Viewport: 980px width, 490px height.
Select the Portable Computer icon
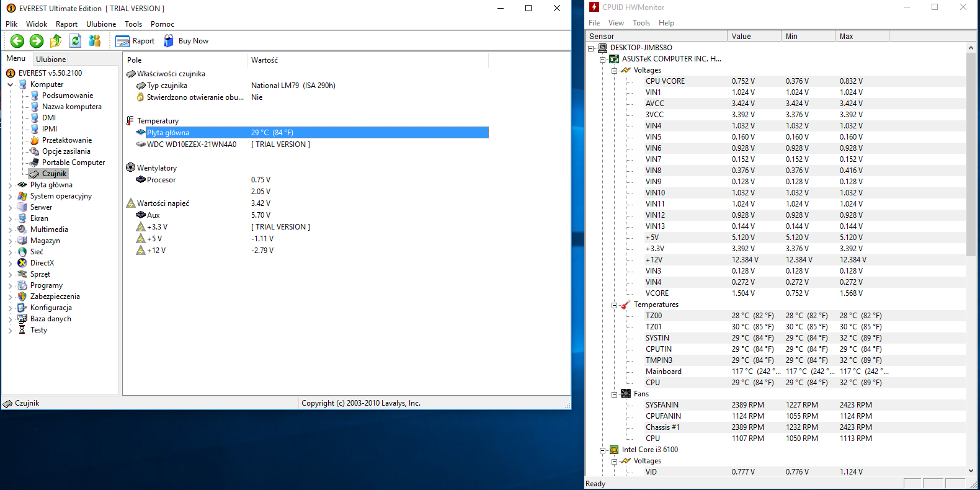(x=35, y=163)
